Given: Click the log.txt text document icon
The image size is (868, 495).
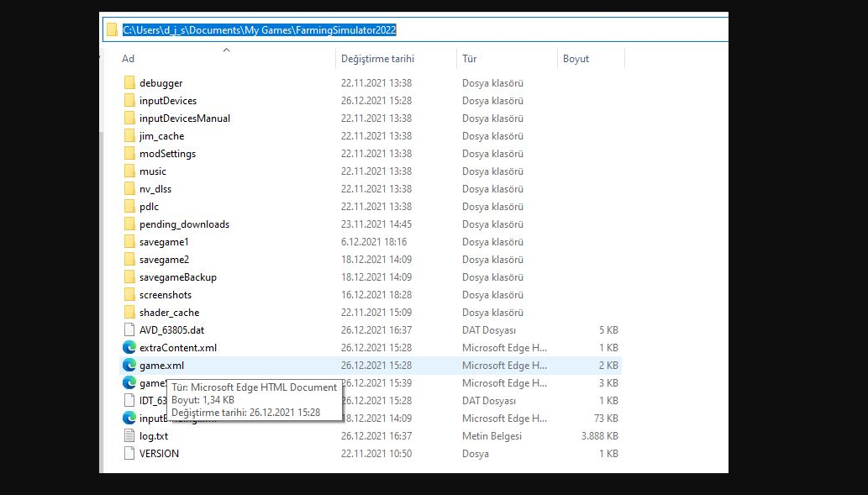Looking at the screenshot, I should [129, 436].
